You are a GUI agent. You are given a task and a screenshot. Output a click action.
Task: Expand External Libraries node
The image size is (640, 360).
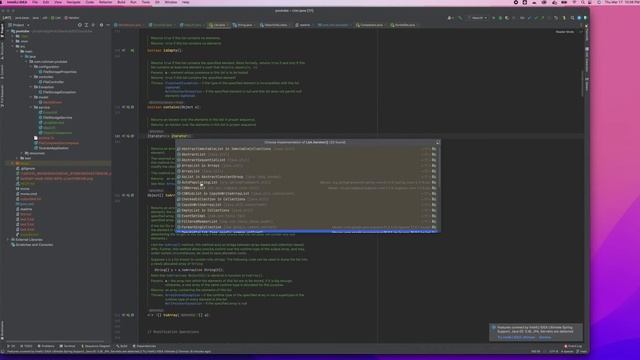(8, 240)
